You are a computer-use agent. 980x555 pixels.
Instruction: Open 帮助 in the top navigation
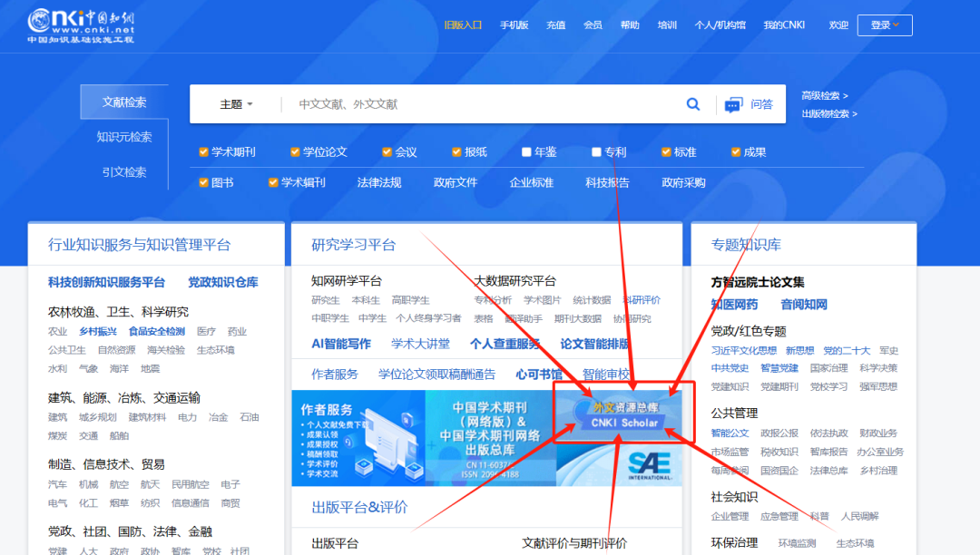pyautogui.click(x=630, y=25)
